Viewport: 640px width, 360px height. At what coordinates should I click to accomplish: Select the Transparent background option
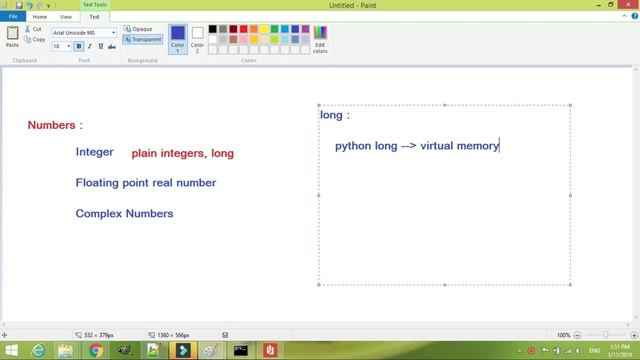pos(143,39)
